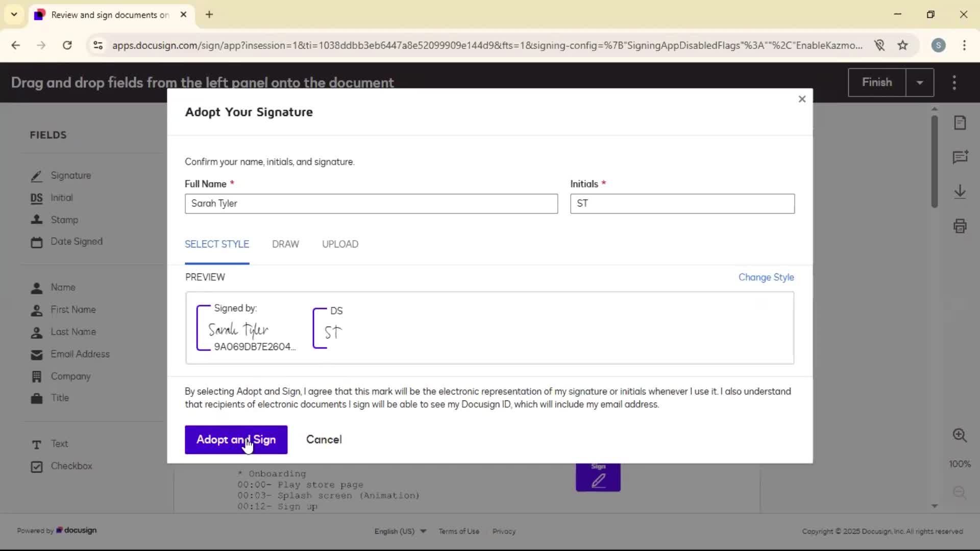The width and height of the screenshot is (980, 551).
Task: Switch to the UPLOAD tab
Action: pyautogui.click(x=340, y=244)
